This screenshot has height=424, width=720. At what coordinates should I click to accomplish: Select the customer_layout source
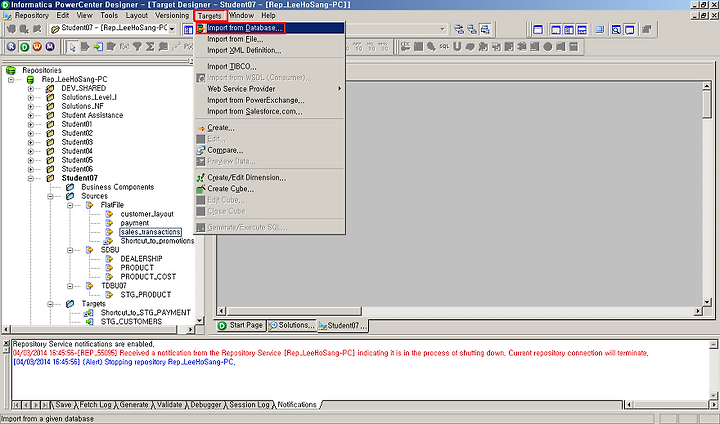coord(147,214)
